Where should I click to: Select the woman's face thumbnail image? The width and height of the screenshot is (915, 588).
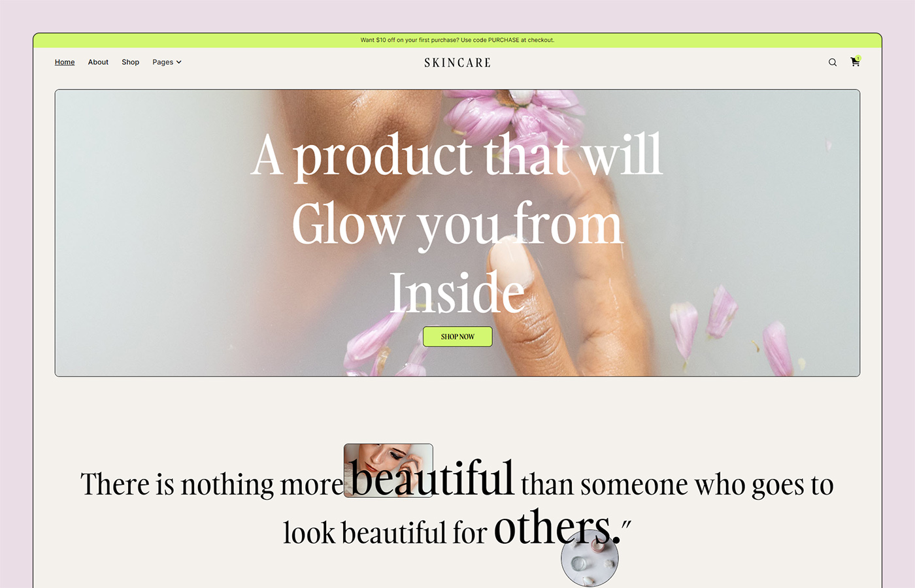[388, 470]
